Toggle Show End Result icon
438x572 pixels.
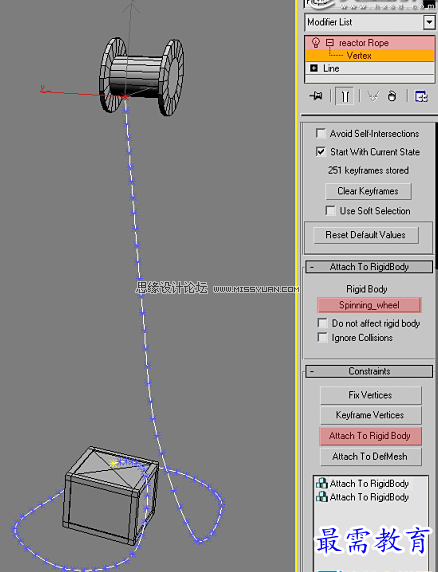(345, 96)
